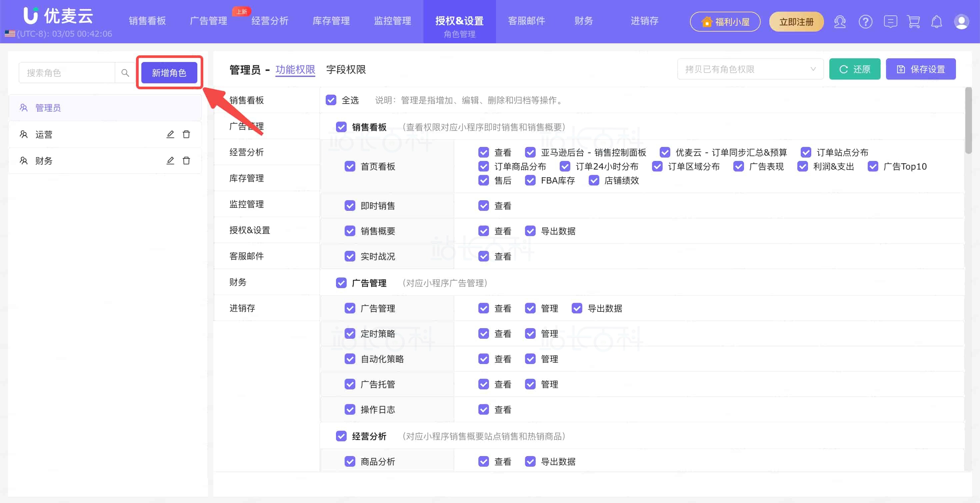
Task: Click the 新增角色 button
Action: click(x=169, y=72)
